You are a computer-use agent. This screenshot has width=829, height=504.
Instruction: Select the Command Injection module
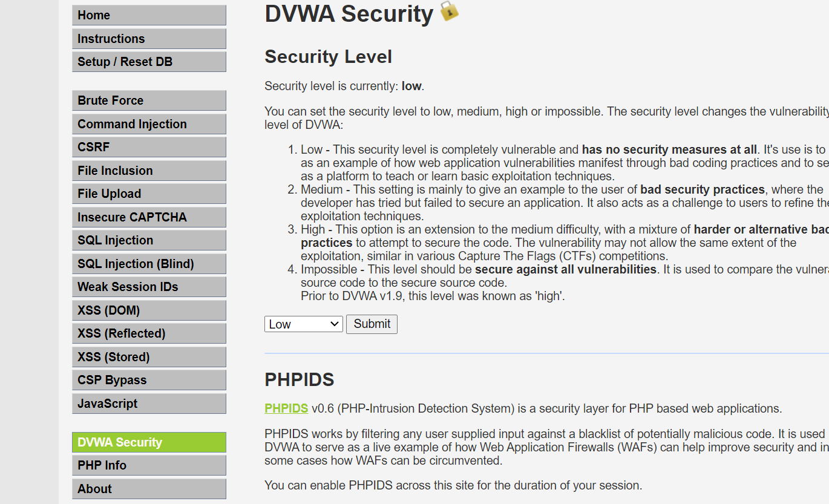click(x=149, y=124)
